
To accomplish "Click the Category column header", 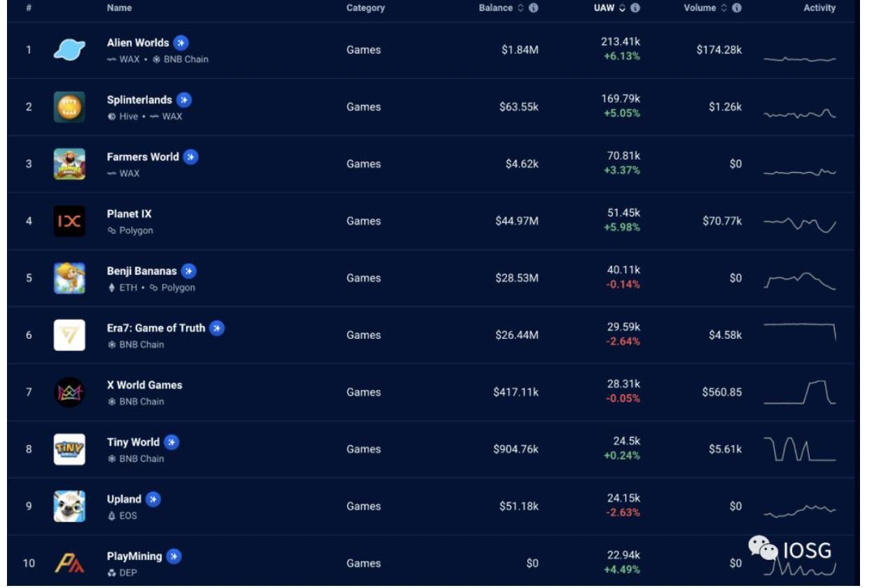I will 366,8.
